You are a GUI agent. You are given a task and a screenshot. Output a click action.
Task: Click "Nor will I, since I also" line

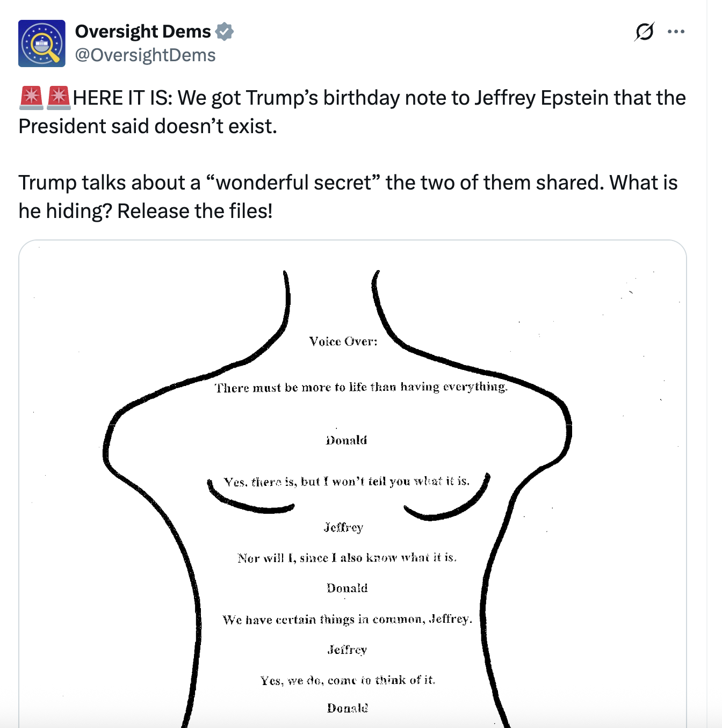tap(347, 558)
